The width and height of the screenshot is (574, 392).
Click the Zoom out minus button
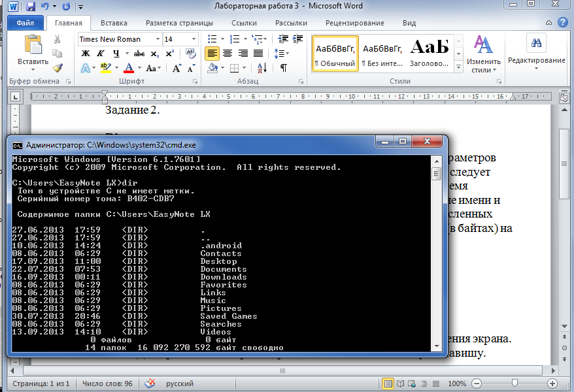click(x=476, y=384)
